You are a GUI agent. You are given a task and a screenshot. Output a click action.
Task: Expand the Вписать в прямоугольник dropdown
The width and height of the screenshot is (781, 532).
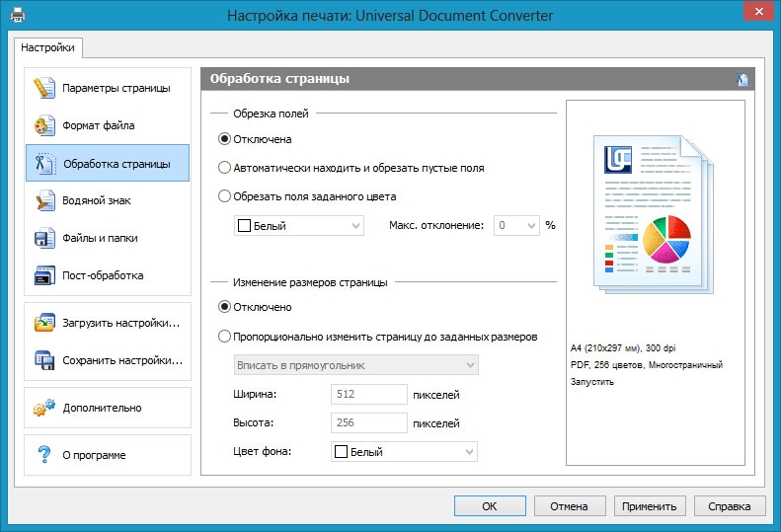click(x=355, y=365)
